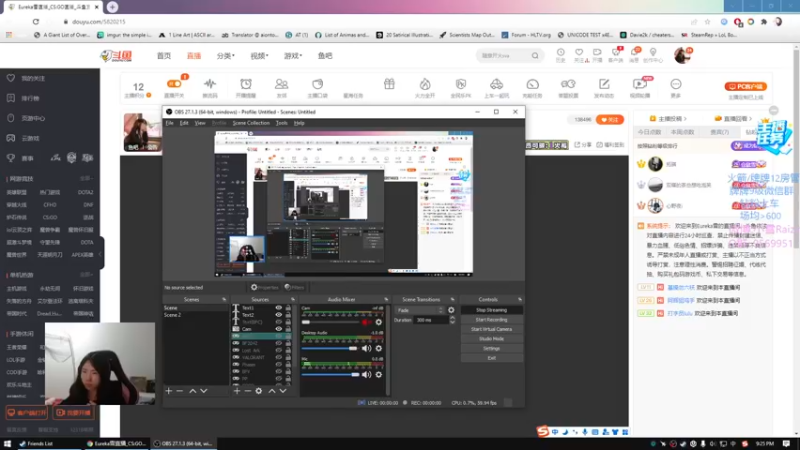Toggle visibility of VALORANT source
Screen dimensions: 800x450
pos(279,358)
